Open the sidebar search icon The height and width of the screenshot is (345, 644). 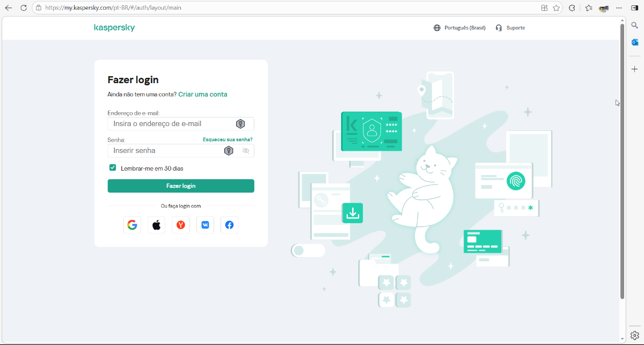point(634,25)
